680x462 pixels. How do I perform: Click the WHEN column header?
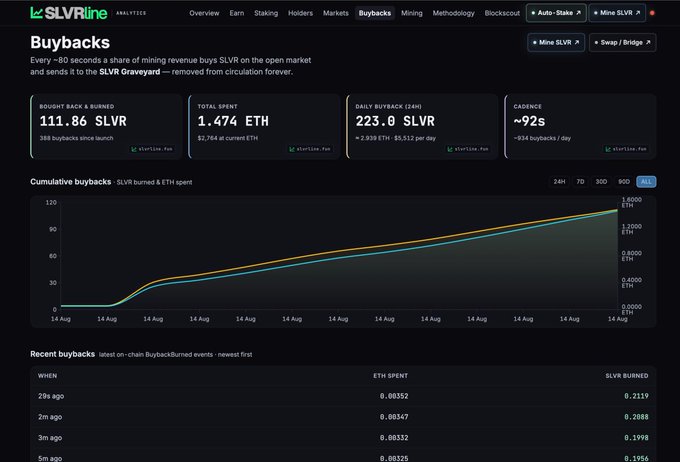point(47,376)
